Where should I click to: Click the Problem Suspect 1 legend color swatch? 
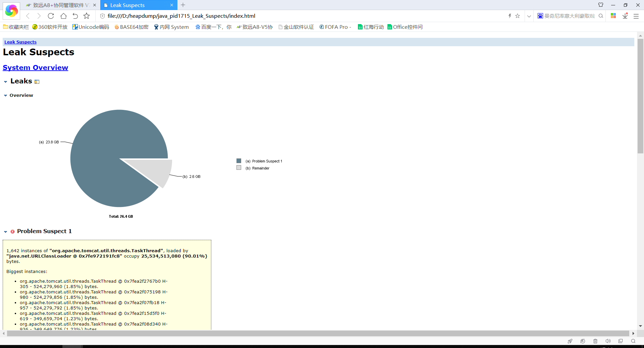239,161
